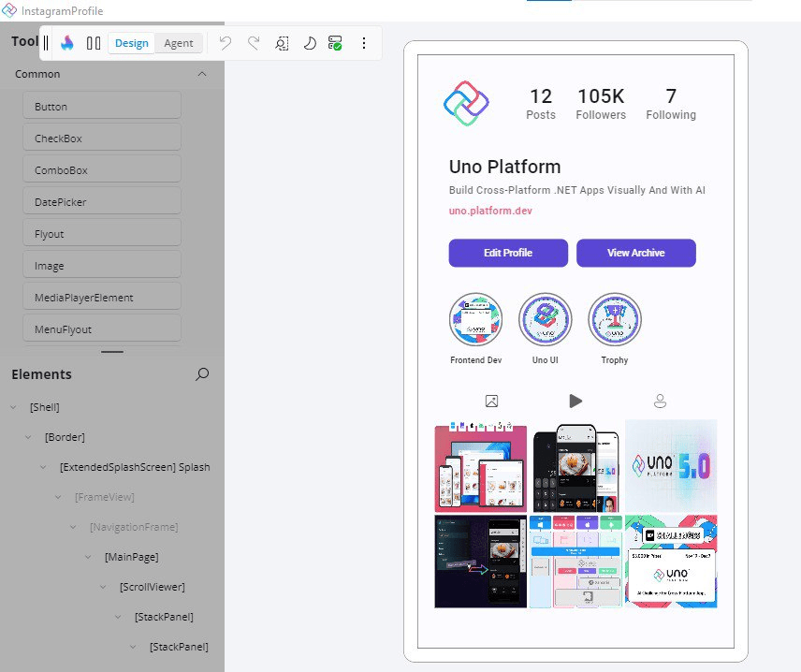801x672 pixels.
Task: Click the Edit Profile button
Action: coord(508,254)
